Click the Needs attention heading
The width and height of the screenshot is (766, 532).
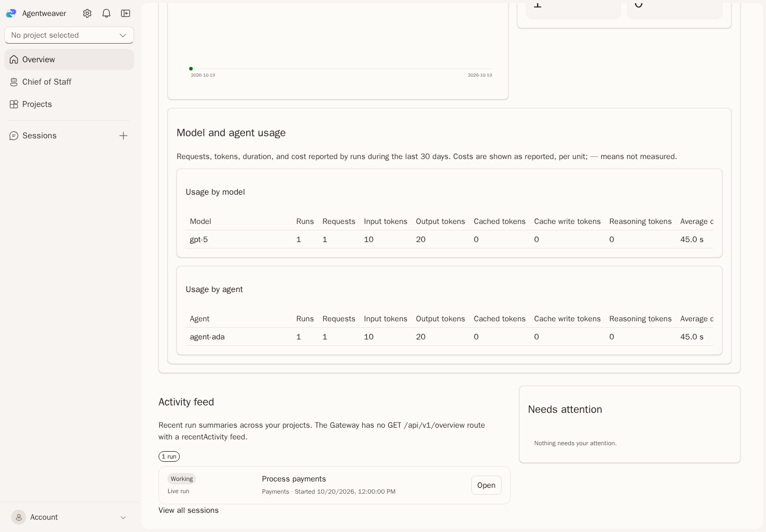[565, 410]
